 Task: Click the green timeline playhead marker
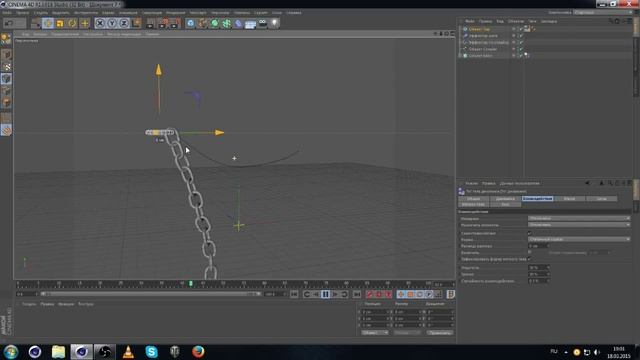pyautogui.click(x=191, y=283)
